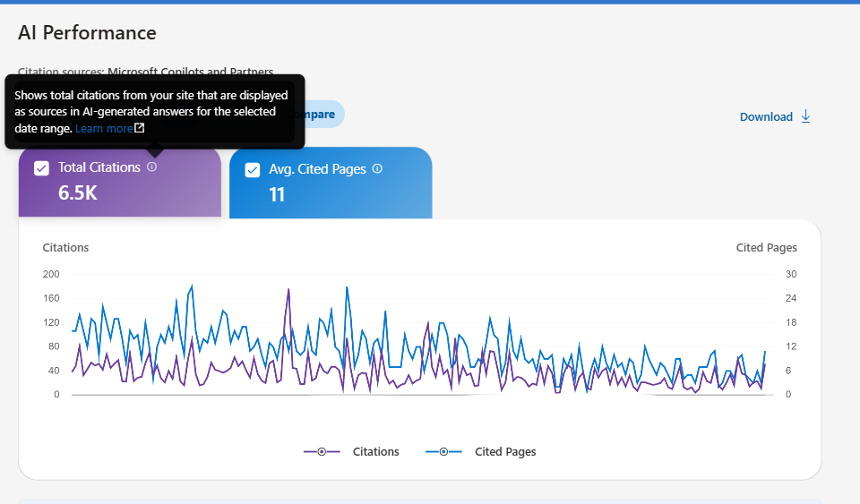Select the 6.5K Total Citations card
Screen dimensions: 860x504
(x=120, y=183)
